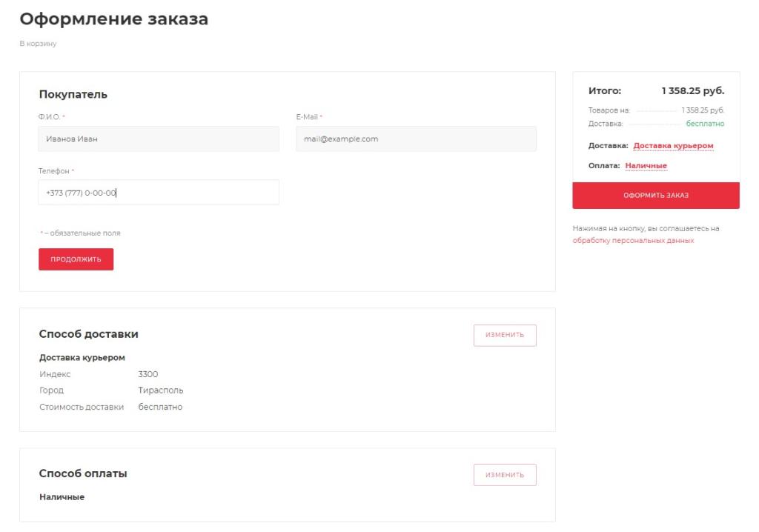Viewport: 759px width, 532px height.
Task: Submit order with the ОФОРМИТЬ ЗАКАЗ button
Action: point(655,196)
